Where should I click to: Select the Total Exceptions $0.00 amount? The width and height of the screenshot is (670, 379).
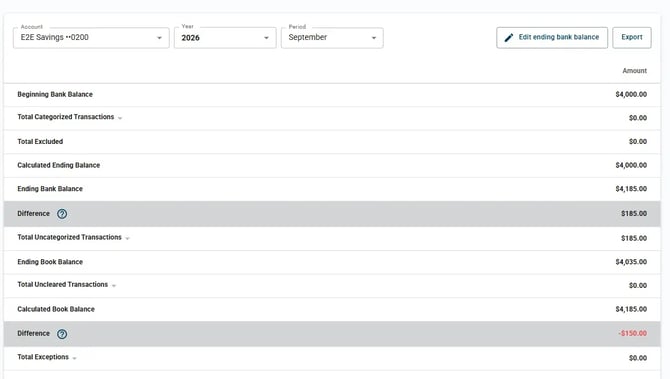(x=638, y=358)
